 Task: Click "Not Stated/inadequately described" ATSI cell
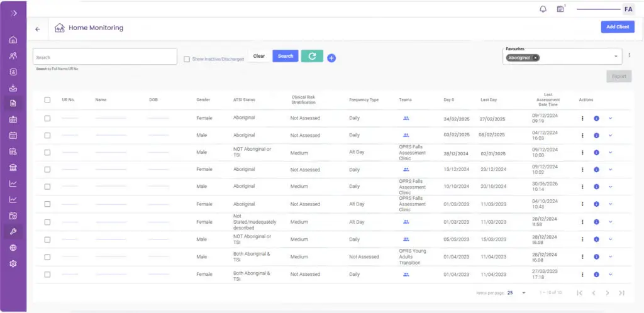click(255, 222)
